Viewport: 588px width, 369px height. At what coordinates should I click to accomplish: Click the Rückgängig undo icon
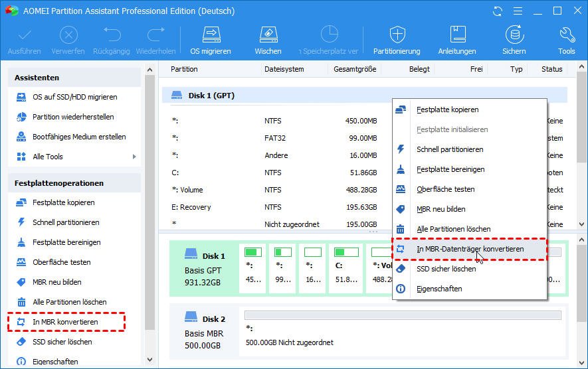click(x=112, y=35)
